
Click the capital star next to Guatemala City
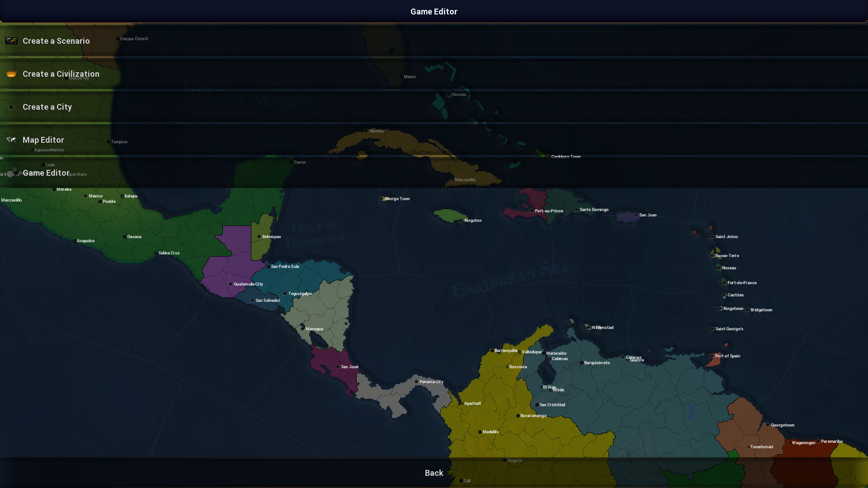(231, 284)
